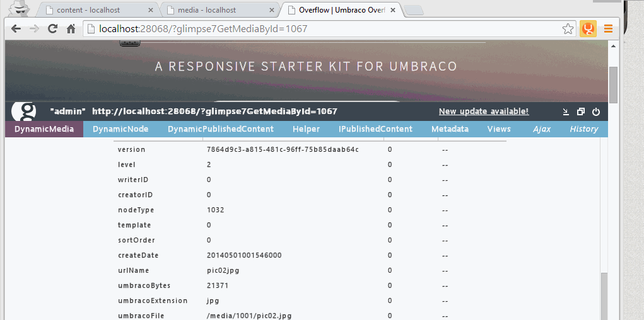Turn off Glimpse with the power icon
The height and width of the screenshot is (320, 644).
pos(596,111)
